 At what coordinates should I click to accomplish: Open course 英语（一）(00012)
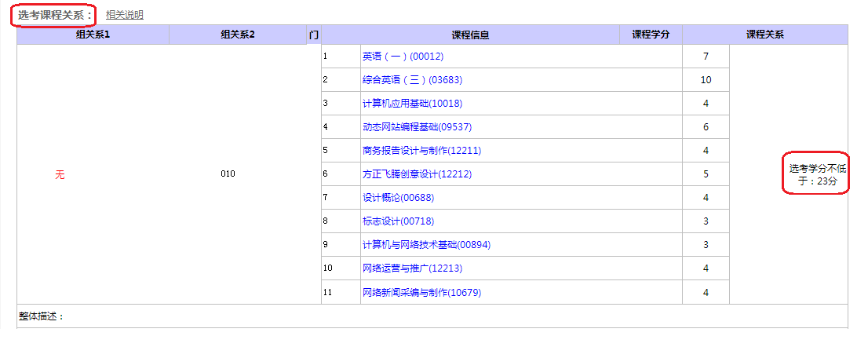(x=403, y=57)
